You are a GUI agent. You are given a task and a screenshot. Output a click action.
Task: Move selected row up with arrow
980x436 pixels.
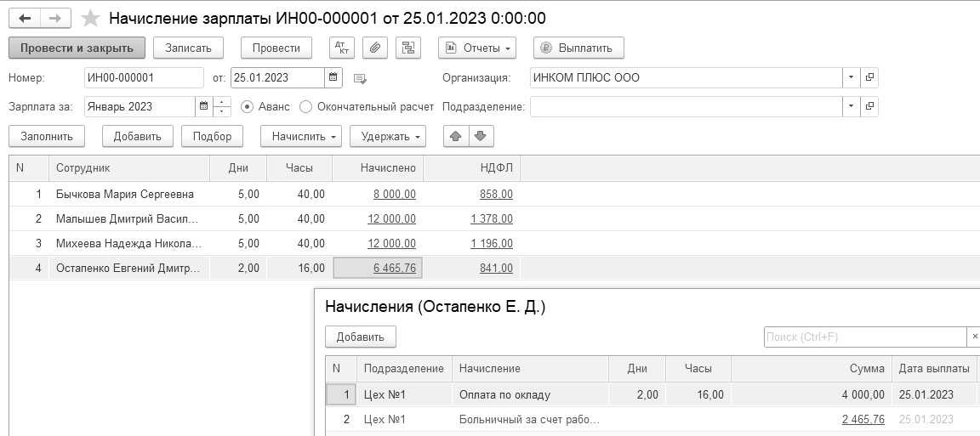456,135
